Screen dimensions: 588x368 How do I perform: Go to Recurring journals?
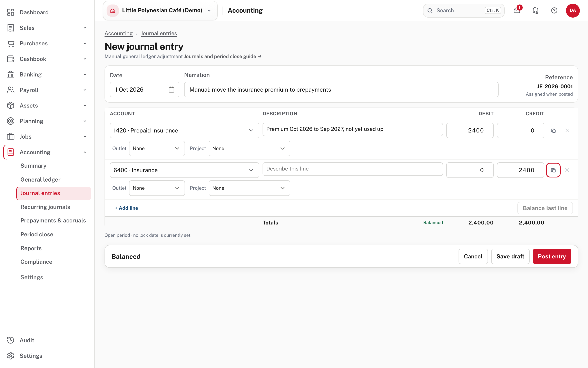45,207
